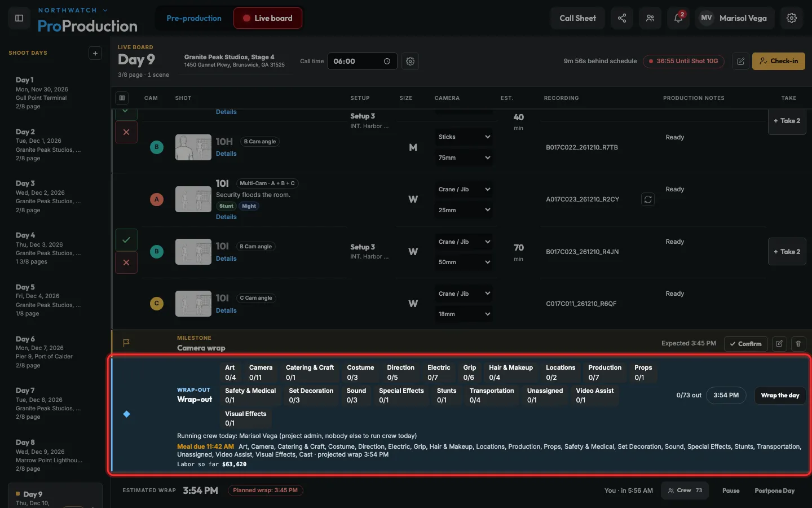Open the Sticks camera support dropdown

click(x=464, y=137)
